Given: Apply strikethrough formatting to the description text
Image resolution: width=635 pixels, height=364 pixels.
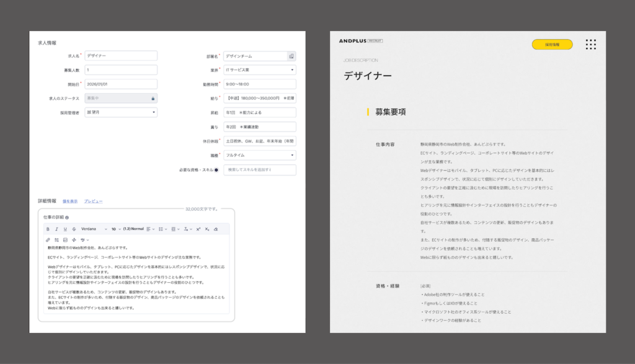Looking at the screenshot, I should coord(74,228).
